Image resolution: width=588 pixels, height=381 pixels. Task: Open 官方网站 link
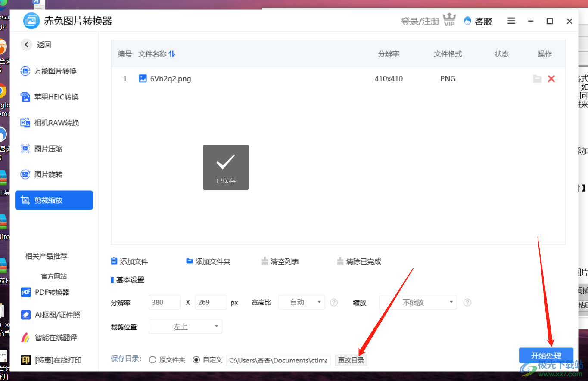[x=54, y=276]
